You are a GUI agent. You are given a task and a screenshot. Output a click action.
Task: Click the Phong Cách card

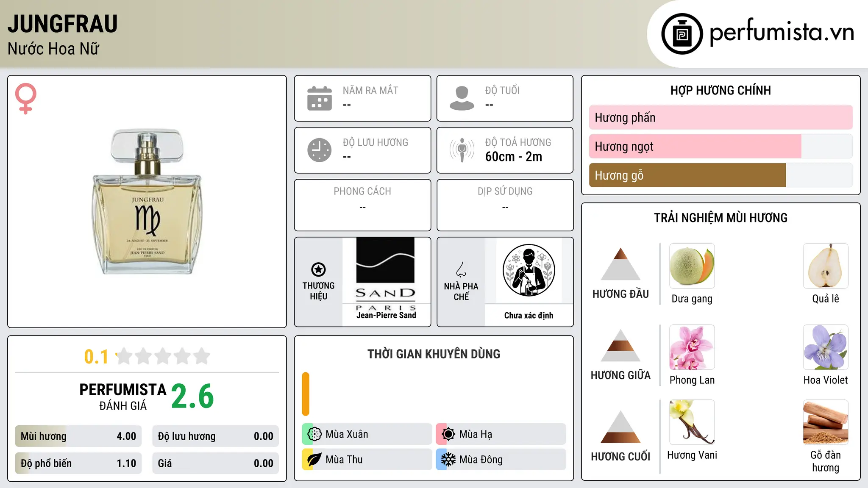(362, 205)
